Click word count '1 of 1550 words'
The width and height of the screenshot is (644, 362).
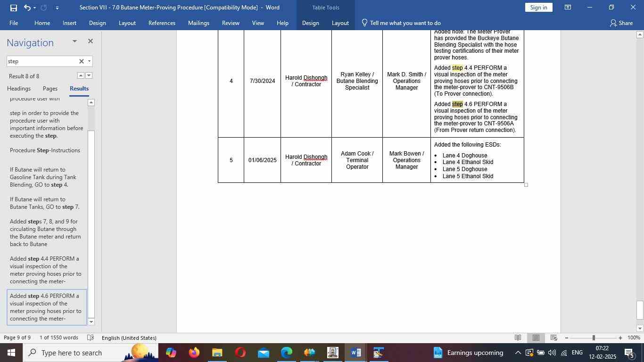coord(58,337)
